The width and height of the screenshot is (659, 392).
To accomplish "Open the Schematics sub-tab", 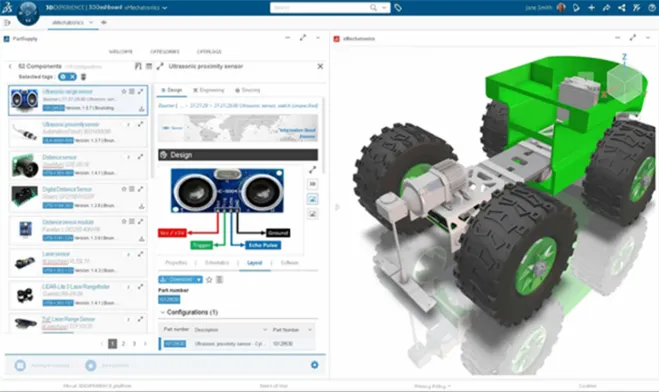I will [x=217, y=263].
